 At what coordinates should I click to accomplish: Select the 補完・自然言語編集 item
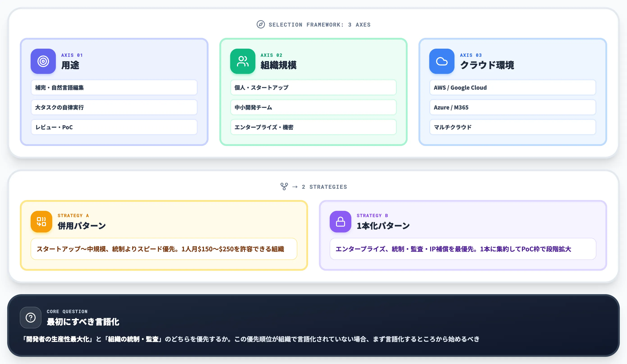tap(114, 87)
